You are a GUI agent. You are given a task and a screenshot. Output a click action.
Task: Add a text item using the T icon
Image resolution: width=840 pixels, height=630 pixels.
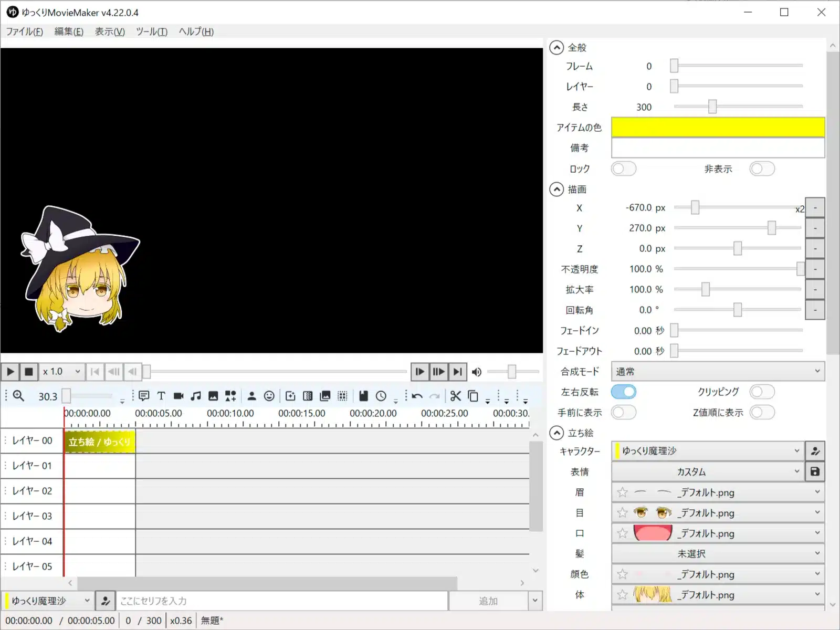coord(161,396)
